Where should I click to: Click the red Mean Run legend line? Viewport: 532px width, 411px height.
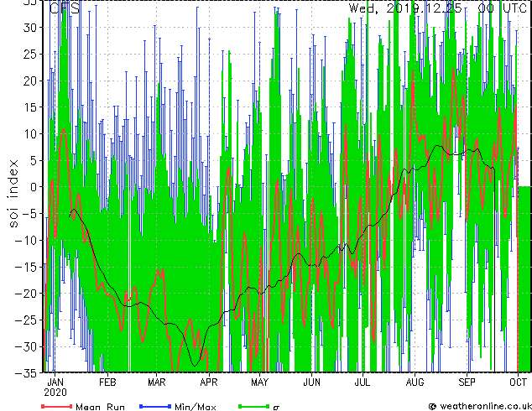pos(57,406)
